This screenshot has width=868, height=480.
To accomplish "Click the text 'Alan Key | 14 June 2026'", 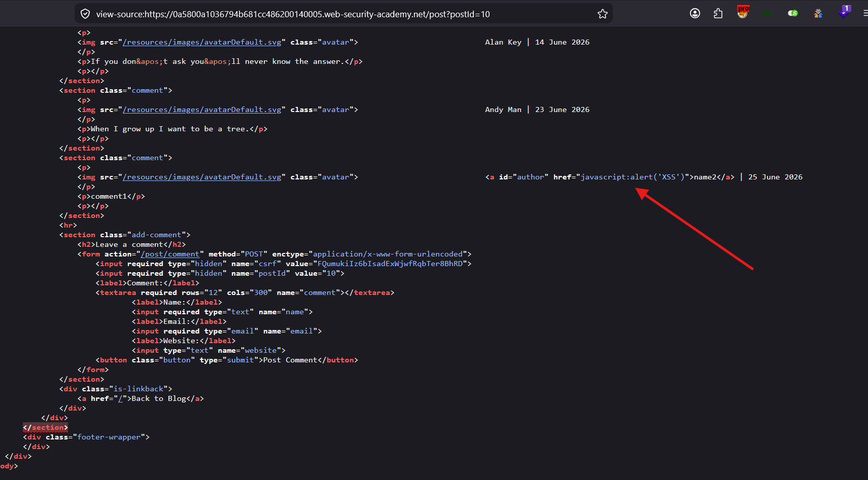I will pyautogui.click(x=537, y=42).
